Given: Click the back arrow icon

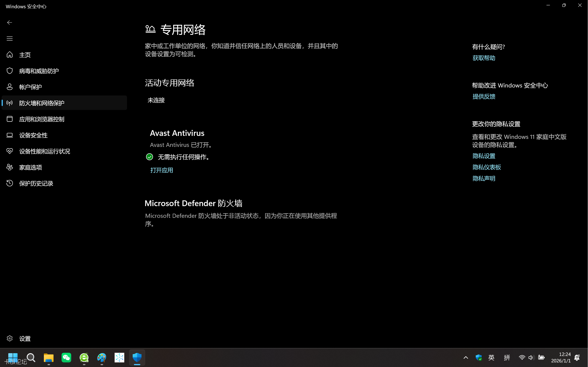Looking at the screenshot, I should [9, 22].
